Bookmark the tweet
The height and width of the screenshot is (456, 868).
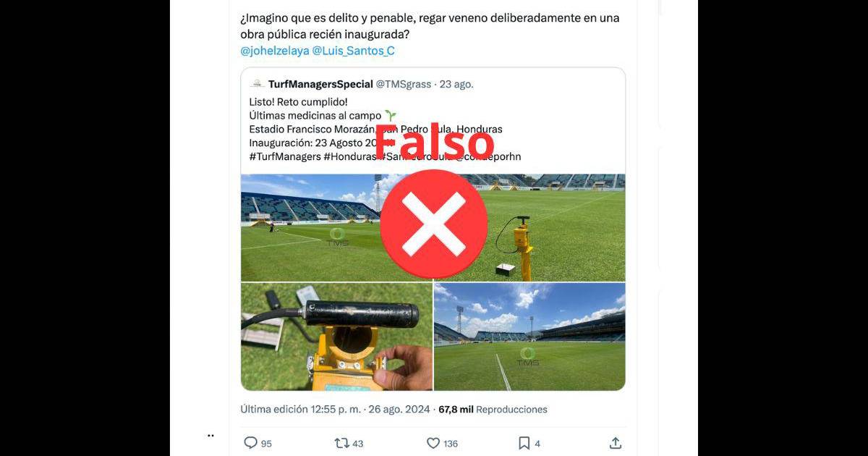[x=524, y=443]
